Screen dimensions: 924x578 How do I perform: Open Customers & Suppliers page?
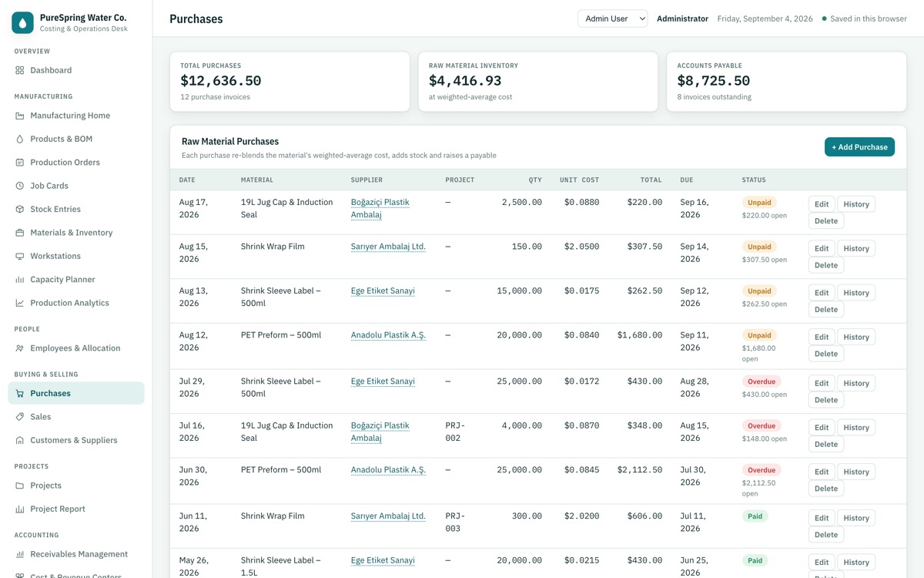(76, 440)
